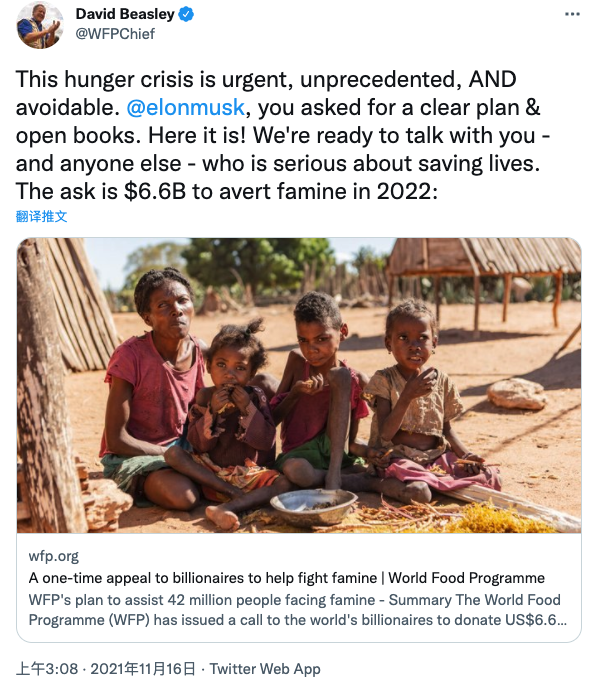Click the 上午3:08 tweet timestamp

click(x=47, y=668)
